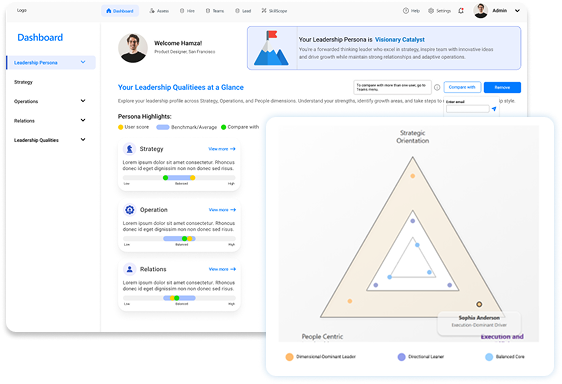Click the light blue Balanced Core legend dot
This screenshot has width=562, height=384.
pyautogui.click(x=489, y=357)
